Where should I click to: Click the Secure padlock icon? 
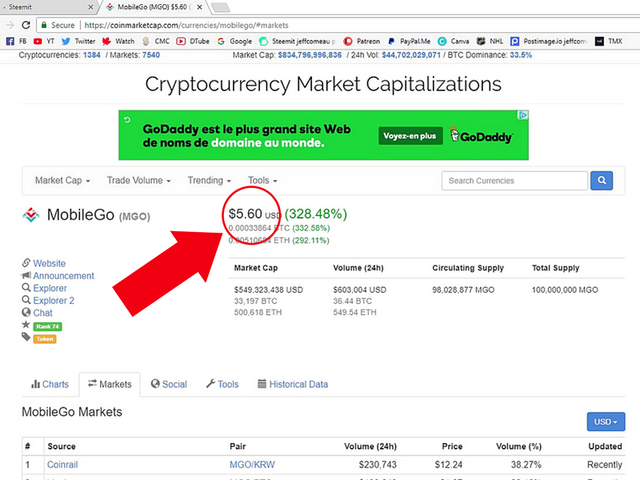coord(44,25)
